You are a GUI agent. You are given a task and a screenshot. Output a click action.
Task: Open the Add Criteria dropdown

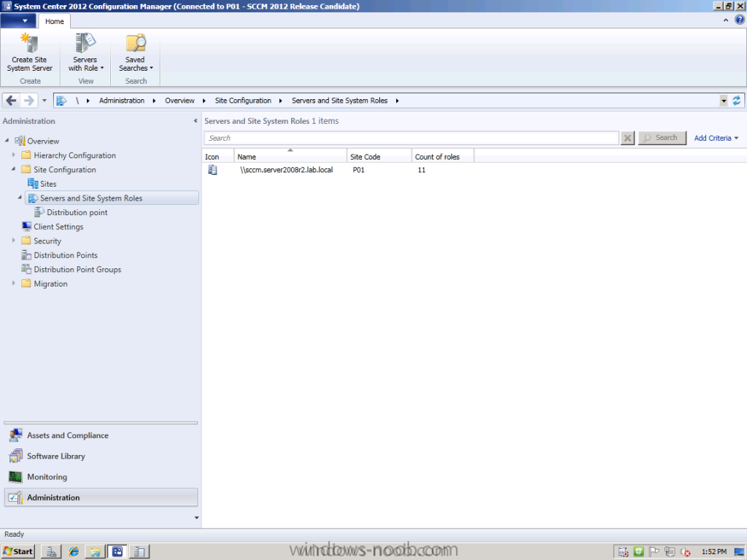[x=716, y=138]
